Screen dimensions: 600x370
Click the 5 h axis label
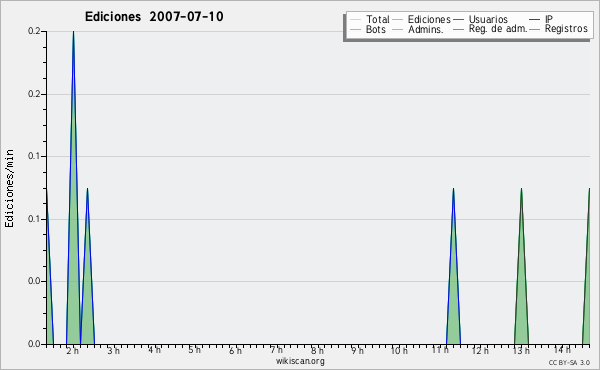tap(194, 350)
